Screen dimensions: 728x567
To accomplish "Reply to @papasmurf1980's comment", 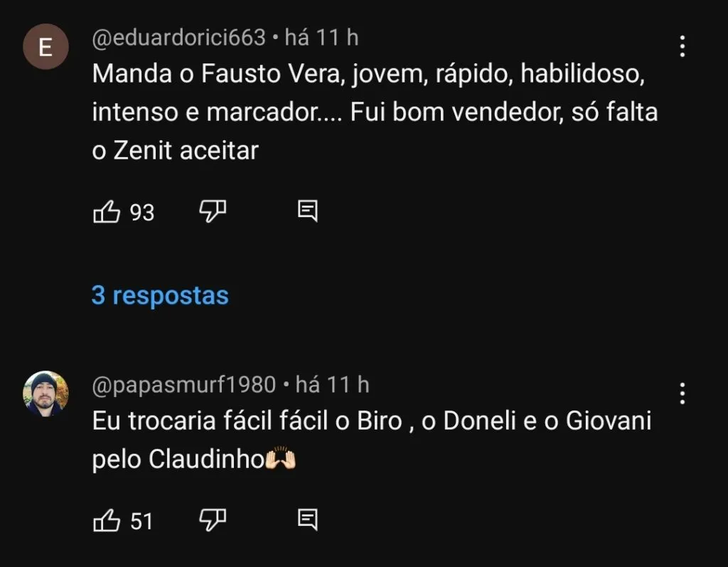I will click(x=307, y=521).
